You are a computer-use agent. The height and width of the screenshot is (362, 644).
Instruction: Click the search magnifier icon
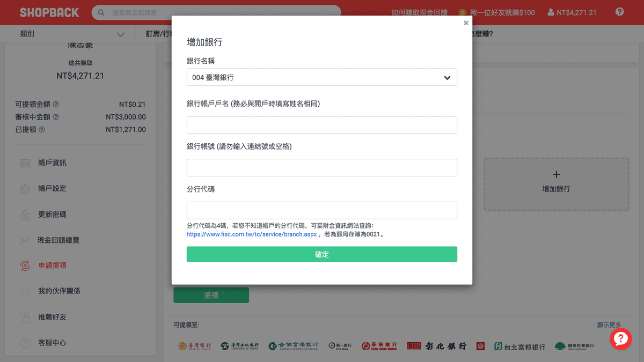click(100, 12)
